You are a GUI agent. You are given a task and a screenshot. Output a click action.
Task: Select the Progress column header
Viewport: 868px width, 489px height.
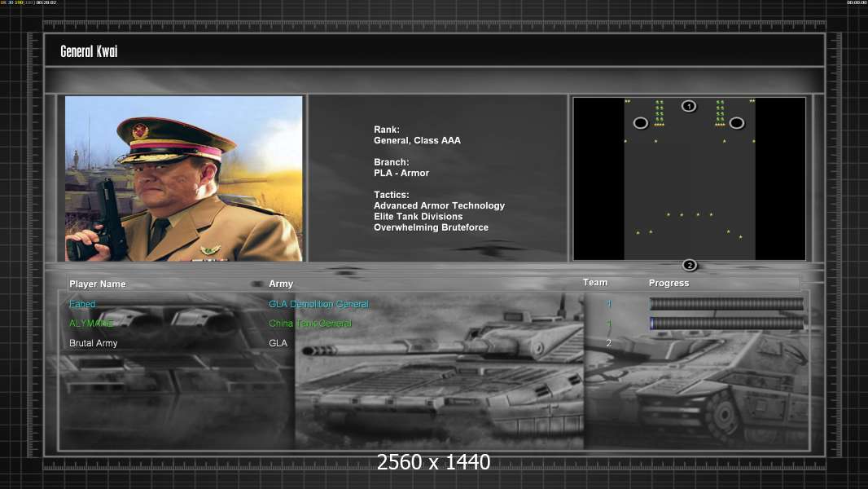pos(669,283)
